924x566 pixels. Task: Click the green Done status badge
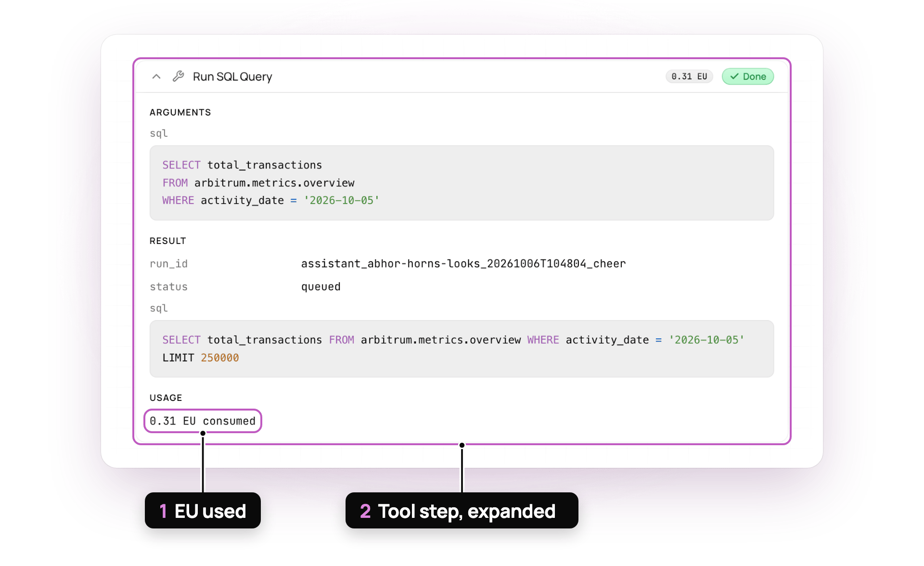click(x=747, y=77)
